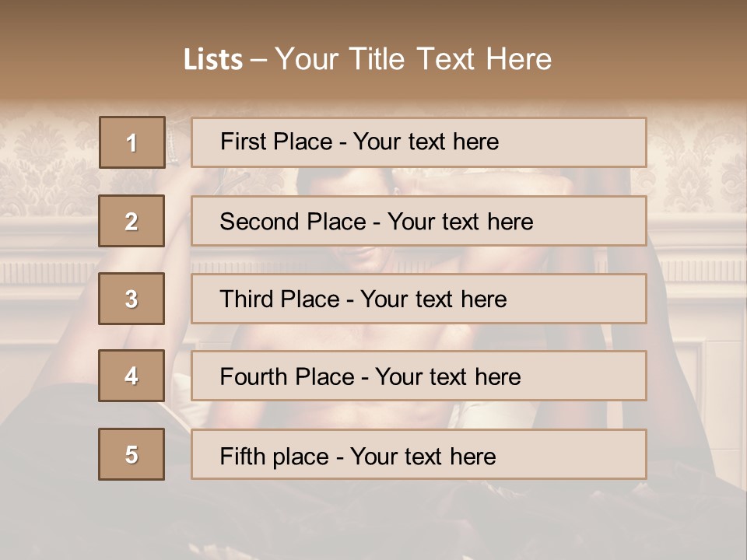
Task: Click Your text here after First Place
Action: 426,142
